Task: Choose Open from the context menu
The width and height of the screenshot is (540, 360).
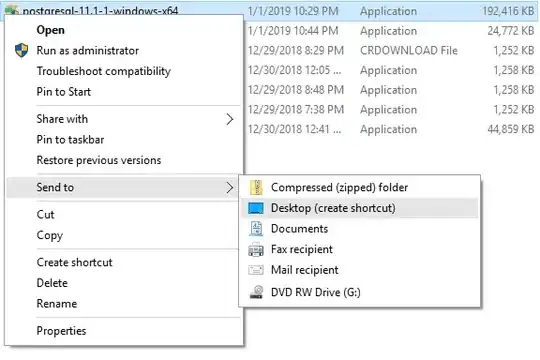Action: (x=50, y=30)
